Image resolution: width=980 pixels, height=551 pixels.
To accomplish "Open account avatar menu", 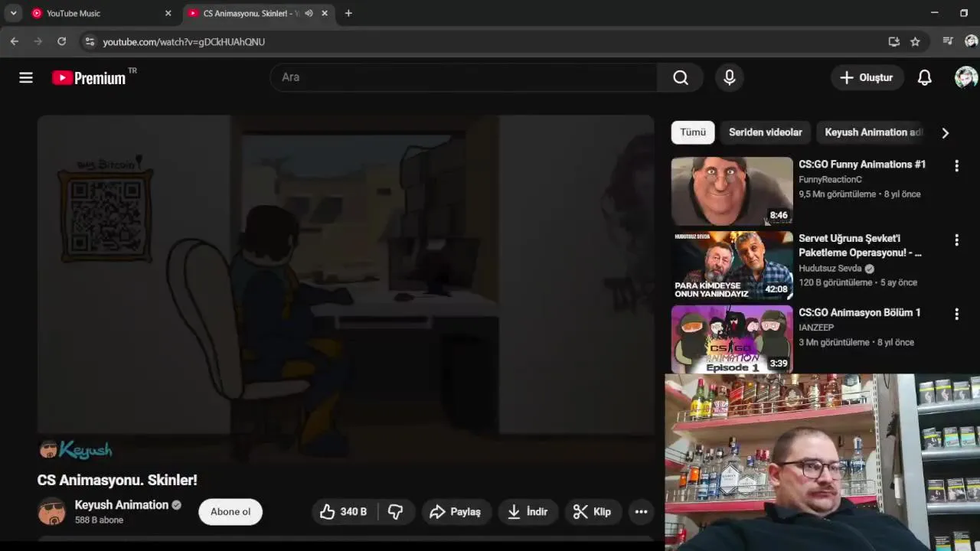I will coord(966,77).
